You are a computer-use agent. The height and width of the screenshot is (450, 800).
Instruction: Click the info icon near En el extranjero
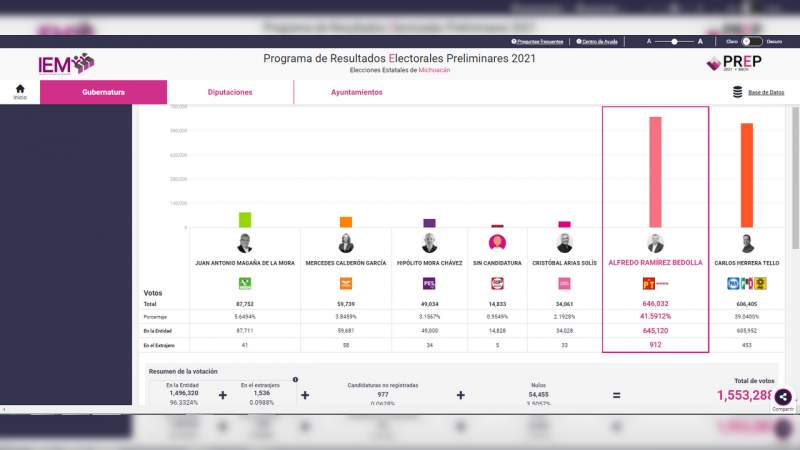[x=295, y=380]
